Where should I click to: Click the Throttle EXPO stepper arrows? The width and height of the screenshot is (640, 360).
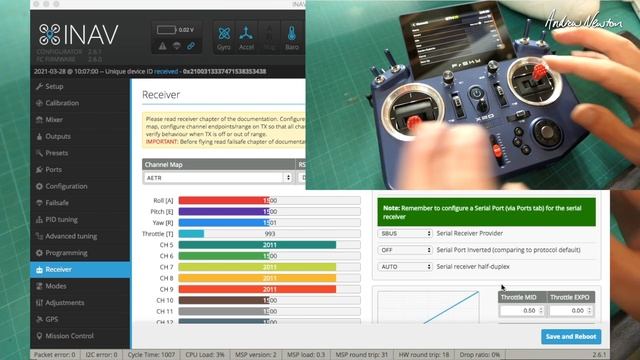pos(589,311)
